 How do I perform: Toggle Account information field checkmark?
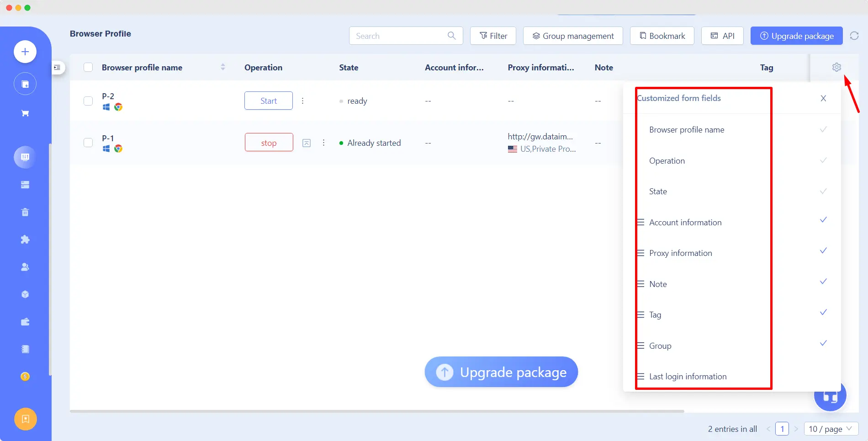(823, 220)
